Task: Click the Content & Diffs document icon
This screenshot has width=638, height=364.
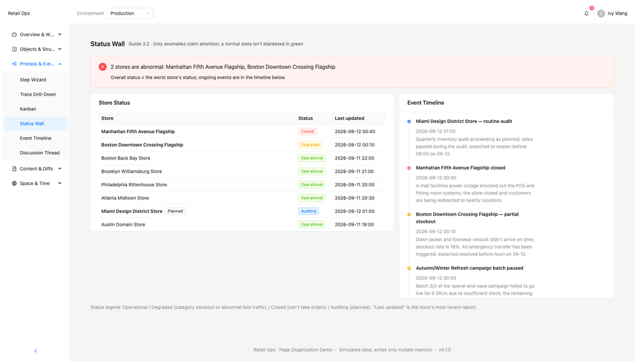Action: coord(14,169)
